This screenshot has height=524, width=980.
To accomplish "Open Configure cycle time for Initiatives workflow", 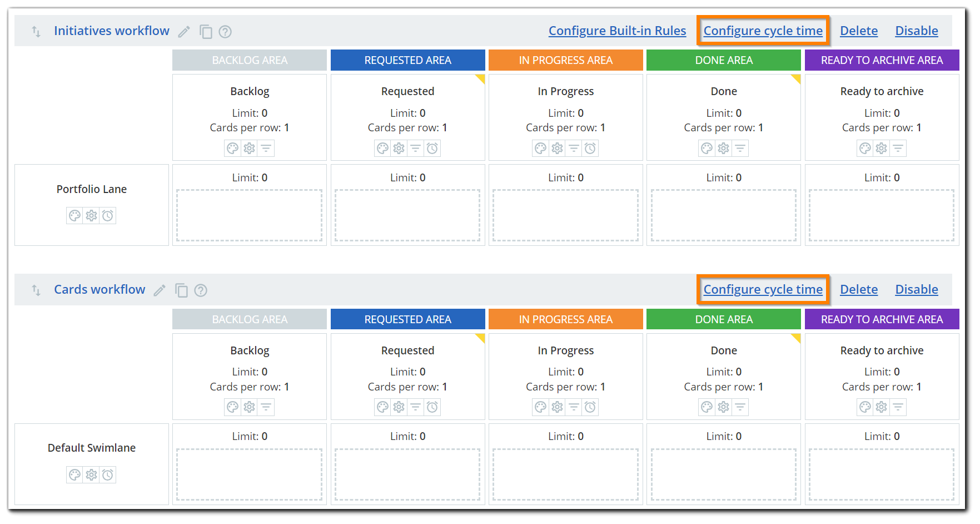I will coord(763,31).
